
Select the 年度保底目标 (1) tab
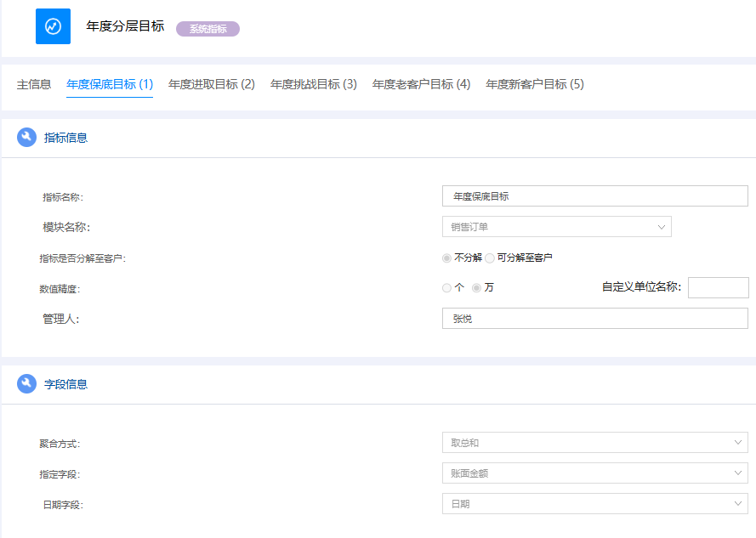110,84
